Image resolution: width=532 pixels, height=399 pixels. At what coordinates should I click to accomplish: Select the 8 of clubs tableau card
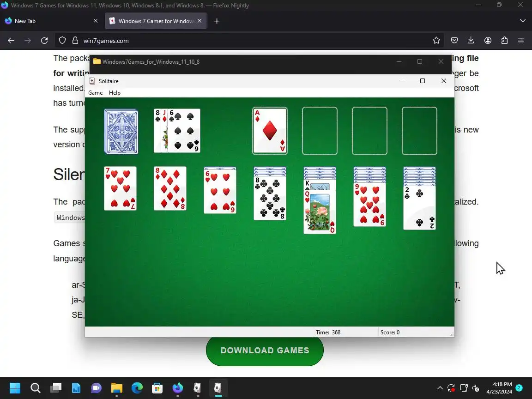(270, 198)
